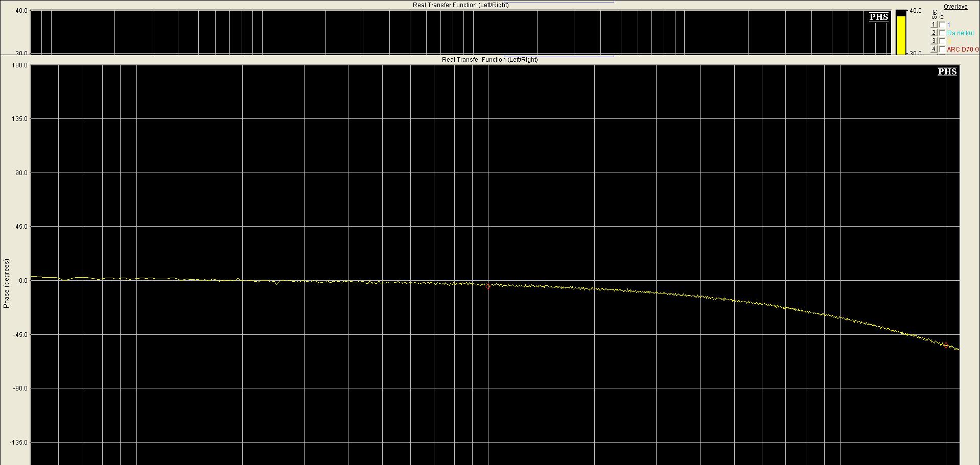Click the red marker near the phase curve center

pos(487,287)
